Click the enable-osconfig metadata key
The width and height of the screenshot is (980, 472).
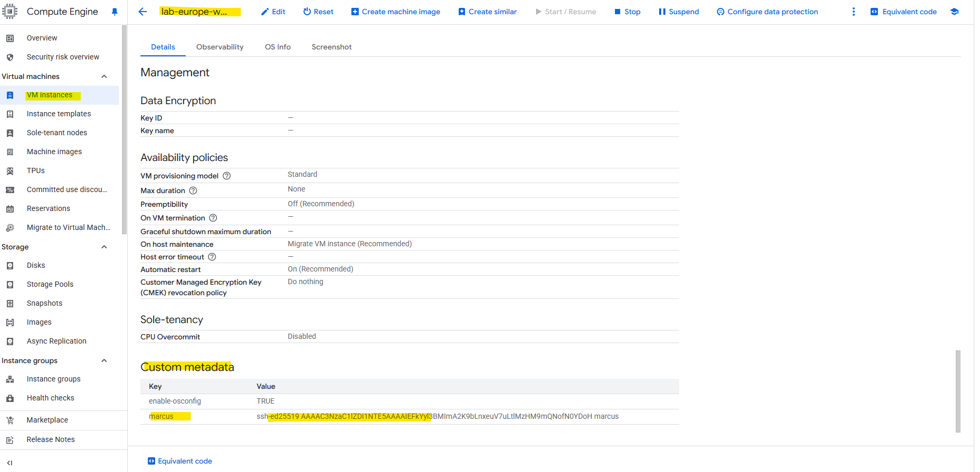pos(175,401)
